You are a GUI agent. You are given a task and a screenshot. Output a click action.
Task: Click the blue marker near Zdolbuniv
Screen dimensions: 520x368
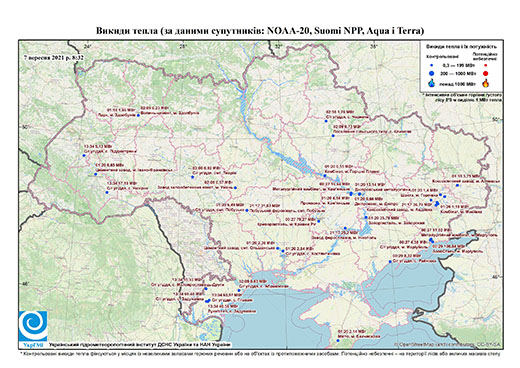click(x=138, y=115)
